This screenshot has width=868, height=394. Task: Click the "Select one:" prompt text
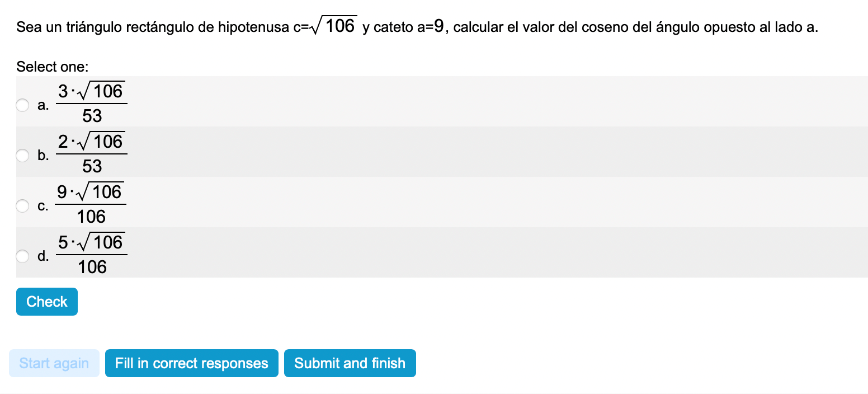point(53,67)
